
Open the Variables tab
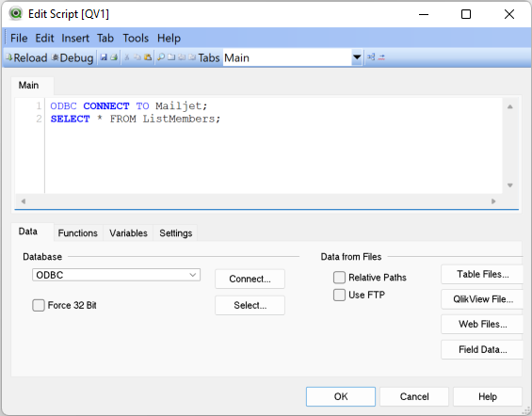click(x=128, y=233)
